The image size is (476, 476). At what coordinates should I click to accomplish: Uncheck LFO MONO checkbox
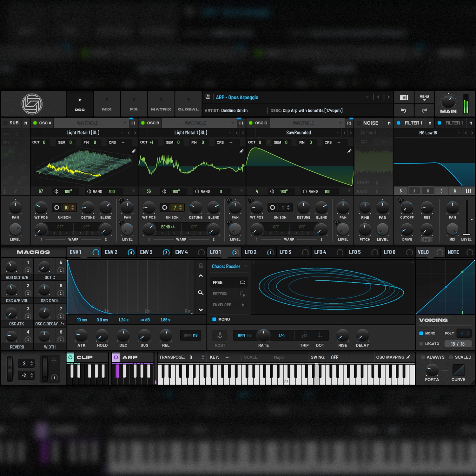(x=214, y=319)
